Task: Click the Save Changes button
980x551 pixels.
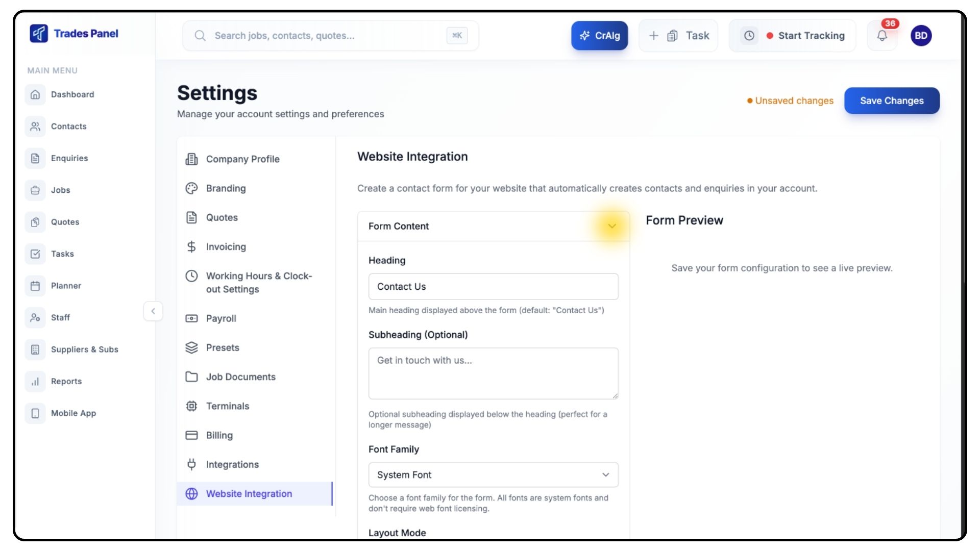Action: point(891,101)
